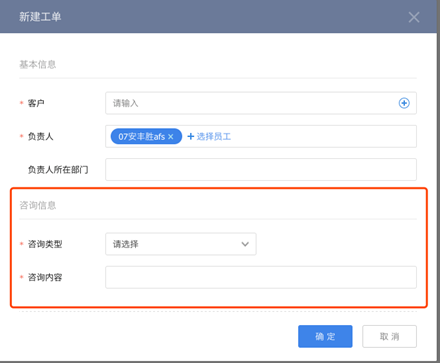Click the 负责人所在部门 label text

[x=58, y=170]
